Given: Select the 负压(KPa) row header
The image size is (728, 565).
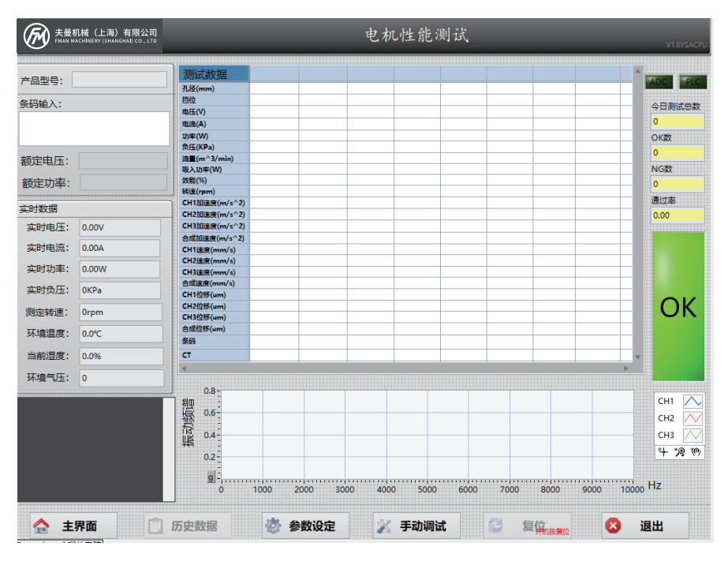Looking at the screenshot, I should click(x=214, y=147).
